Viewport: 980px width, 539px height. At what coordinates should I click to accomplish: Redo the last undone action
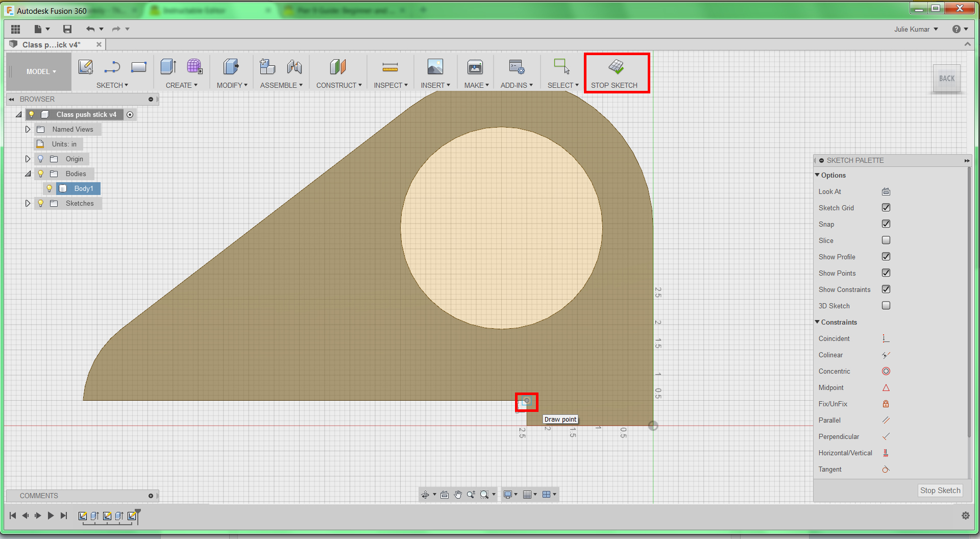click(116, 29)
